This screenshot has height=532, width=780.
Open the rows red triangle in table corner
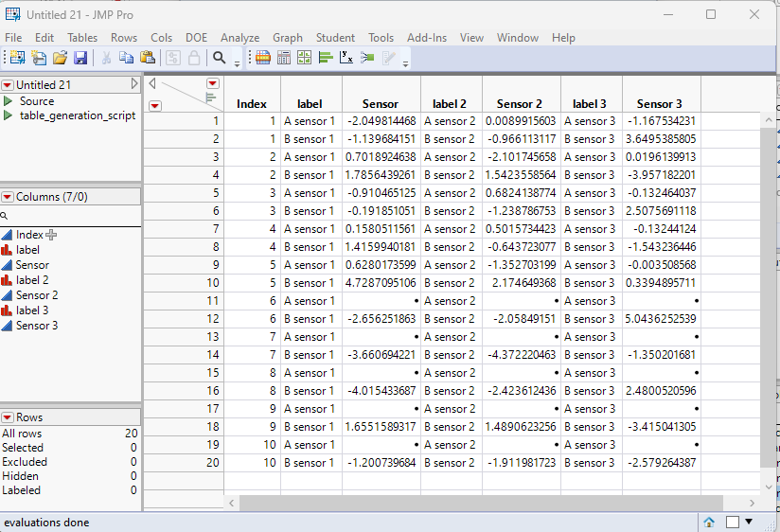click(155, 105)
